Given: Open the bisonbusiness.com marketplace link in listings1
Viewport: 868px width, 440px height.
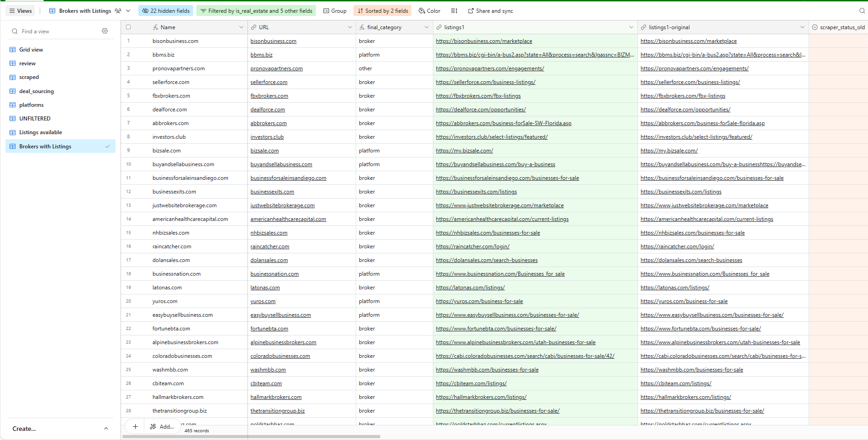Looking at the screenshot, I should tap(484, 41).
